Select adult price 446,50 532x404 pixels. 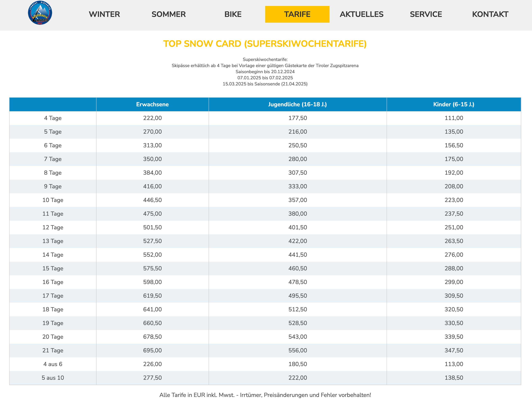point(152,200)
